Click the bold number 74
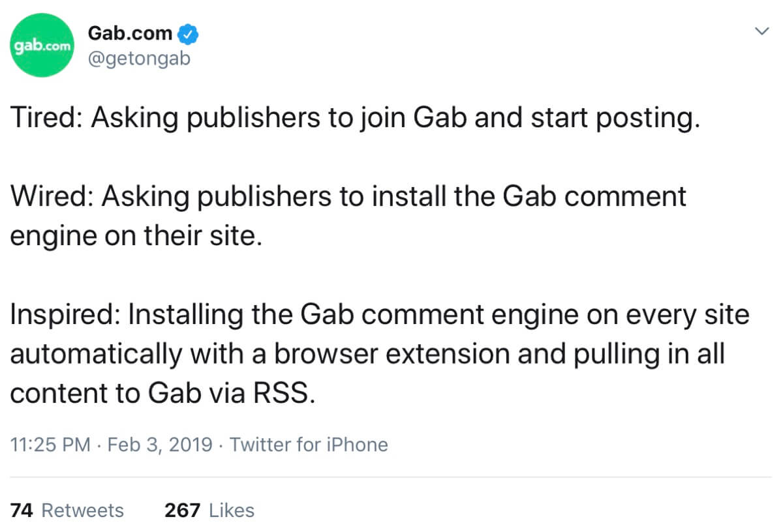The width and height of the screenshot is (783, 532). 22,510
